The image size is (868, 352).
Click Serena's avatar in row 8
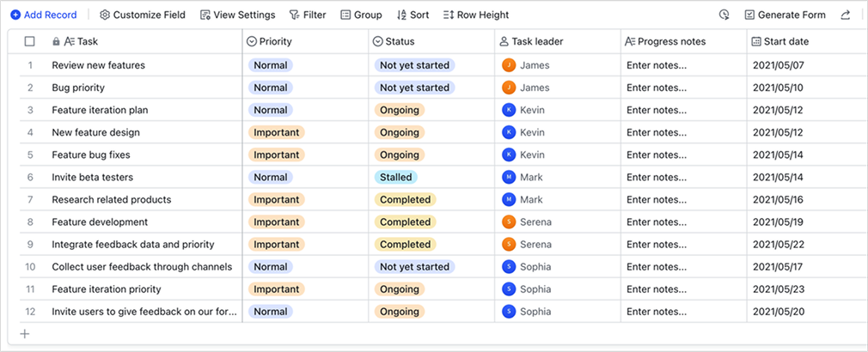[509, 222]
